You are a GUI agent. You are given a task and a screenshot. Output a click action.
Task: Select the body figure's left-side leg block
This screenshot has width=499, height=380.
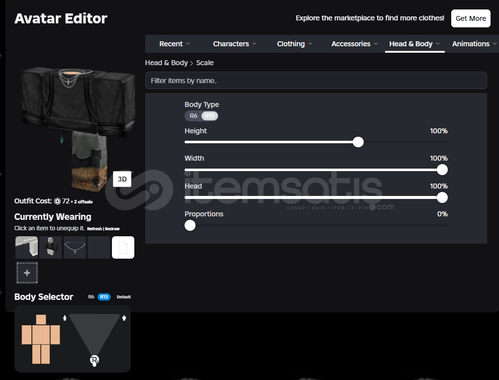click(x=36, y=354)
